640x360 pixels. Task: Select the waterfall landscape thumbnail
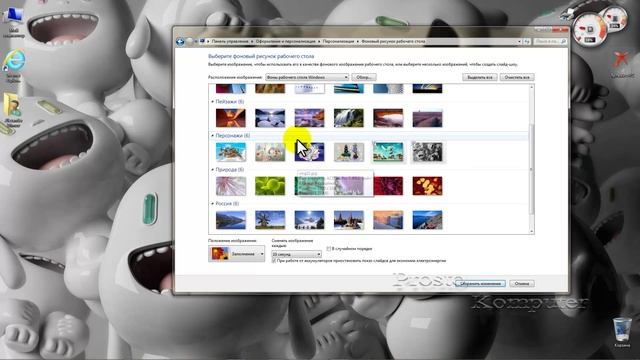pyautogui.click(x=349, y=118)
